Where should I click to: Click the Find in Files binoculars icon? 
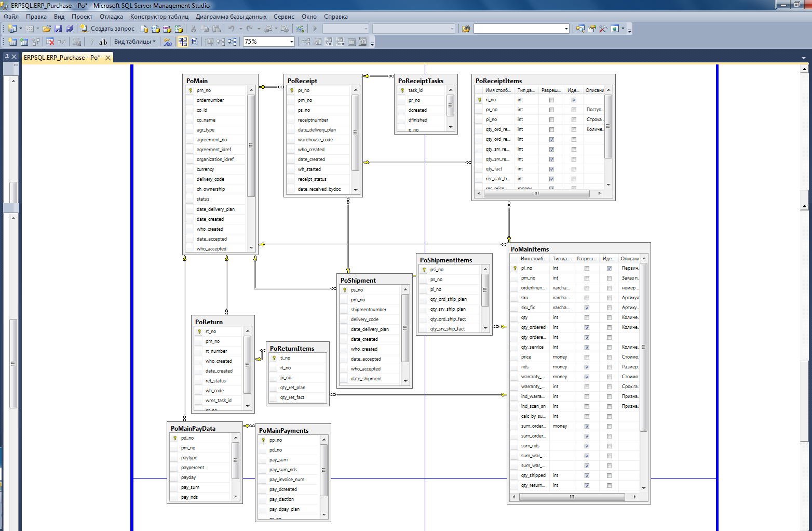pos(466,29)
